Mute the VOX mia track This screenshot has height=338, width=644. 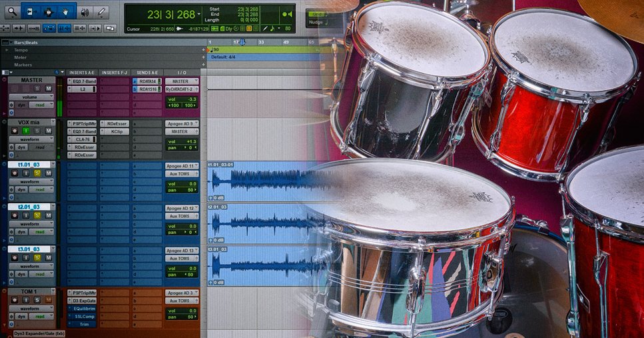point(48,131)
